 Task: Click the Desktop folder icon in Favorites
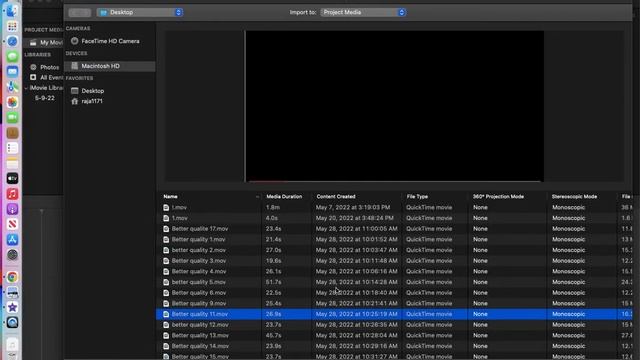pyautogui.click(x=74, y=91)
